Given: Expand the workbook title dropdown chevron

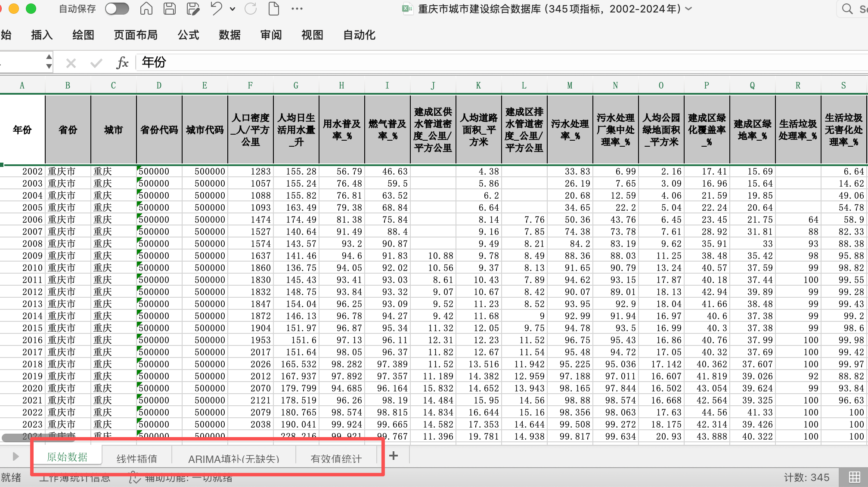Looking at the screenshot, I should [x=688, y=9].
